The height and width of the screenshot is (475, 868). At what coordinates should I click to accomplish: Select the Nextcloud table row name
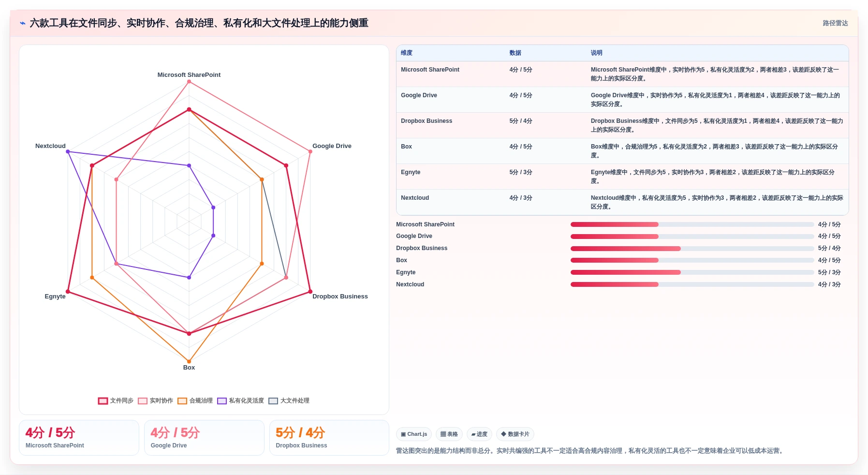pos(415,198)
